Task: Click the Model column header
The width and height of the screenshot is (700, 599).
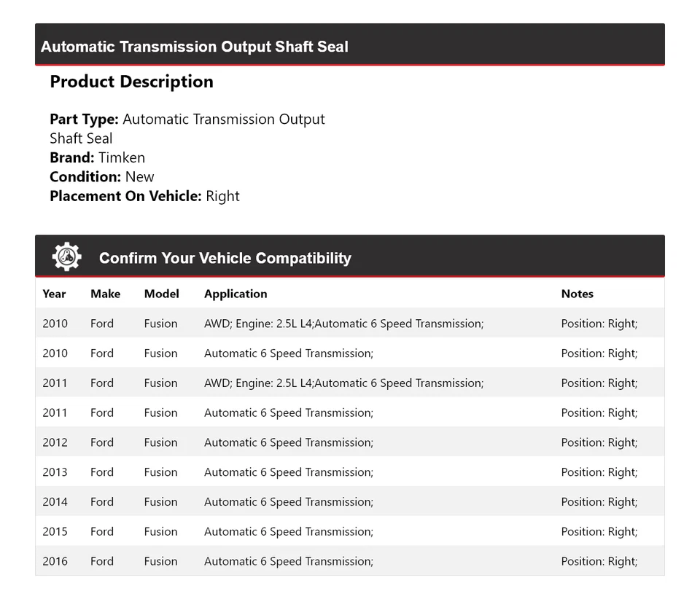Action: tap(161, 294)
